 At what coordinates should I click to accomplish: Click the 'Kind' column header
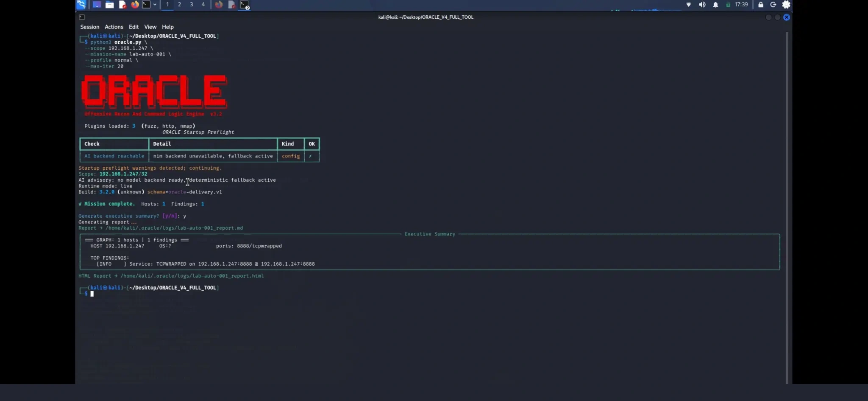click(288, 144)
